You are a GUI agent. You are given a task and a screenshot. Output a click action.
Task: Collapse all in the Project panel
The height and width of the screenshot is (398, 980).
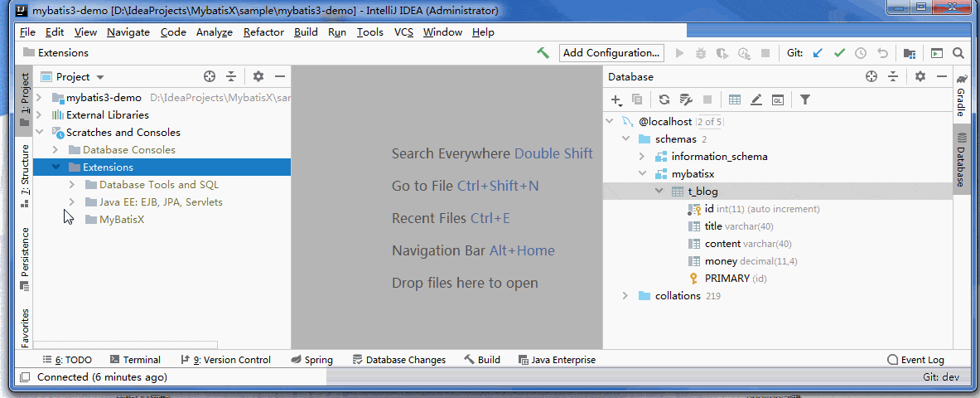pos(231,76)
